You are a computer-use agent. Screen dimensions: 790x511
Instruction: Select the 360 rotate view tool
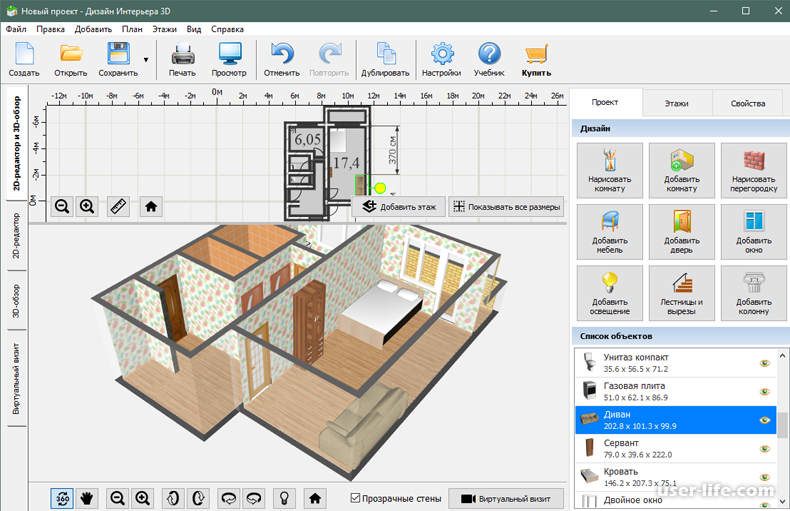tap(62, 497)
